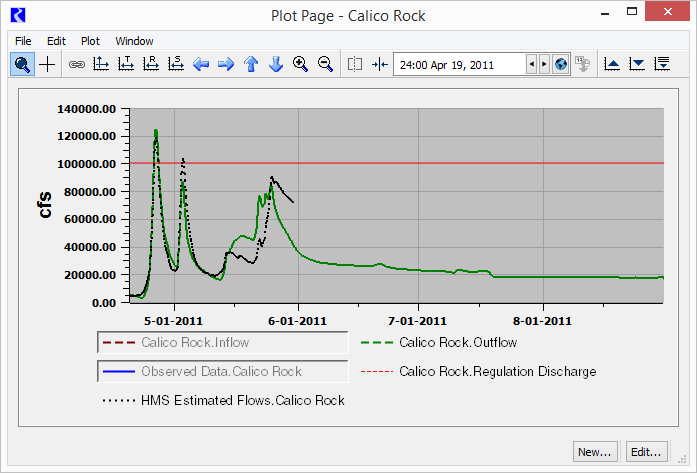Image resolution: width=697 pixels, height=473 pixels.
Task: Close the Plot Page window
Action: 668,12
